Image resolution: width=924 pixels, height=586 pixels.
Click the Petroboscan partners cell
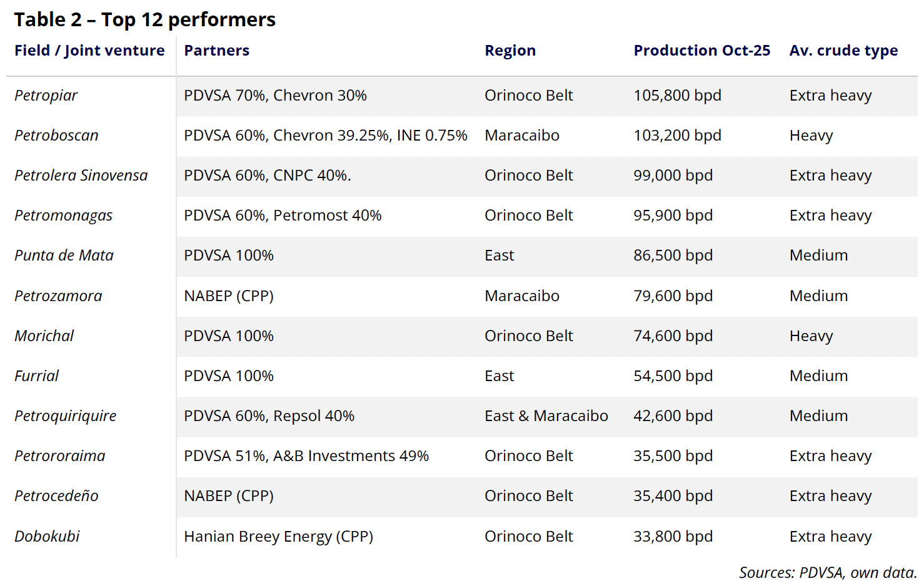tap(325, 136)
